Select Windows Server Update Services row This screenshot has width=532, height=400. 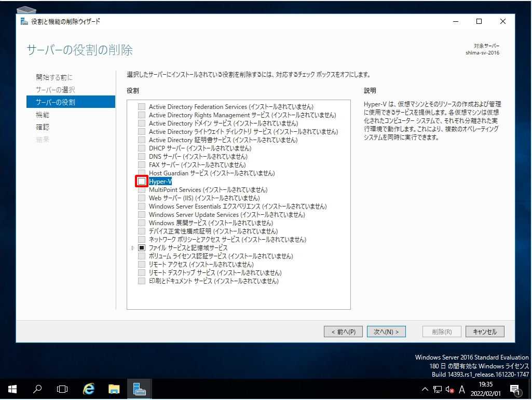(227, 215)
